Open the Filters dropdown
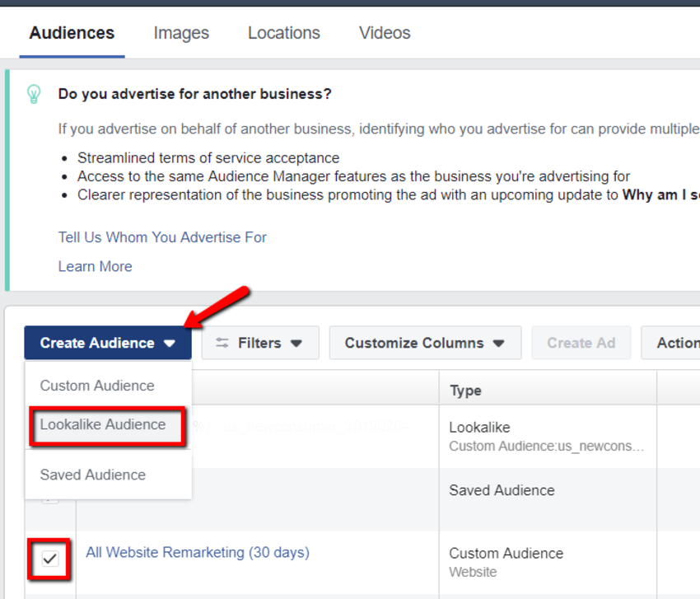The height and width of the screenshot is (599, 700). [260, 343]
